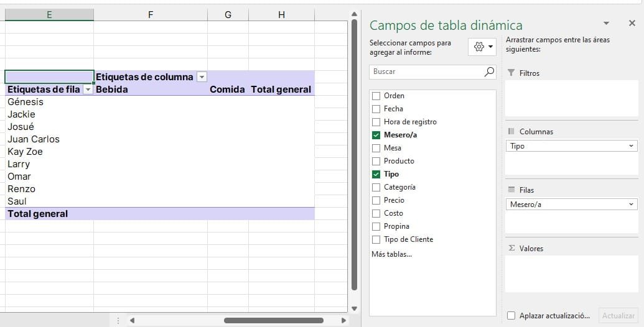Click the Valores sigma icon
Screen dimensions: 644x327
pos(511,248)
